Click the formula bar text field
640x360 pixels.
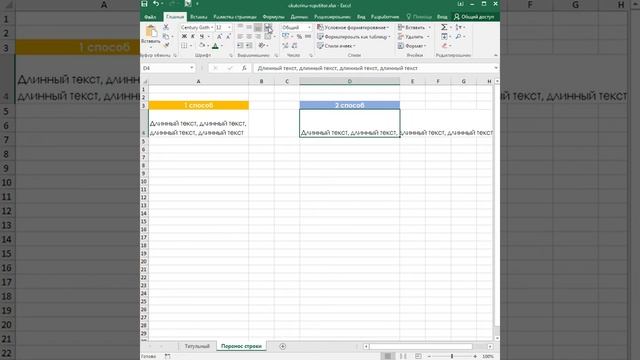373,68
